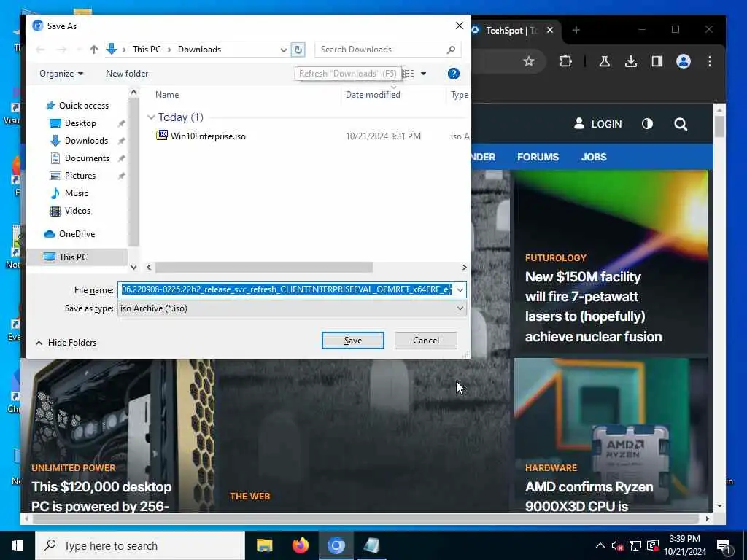The image size is (747, 560).
Task: Open the $120,000 desktop PC article
Action: pos(101,496)
